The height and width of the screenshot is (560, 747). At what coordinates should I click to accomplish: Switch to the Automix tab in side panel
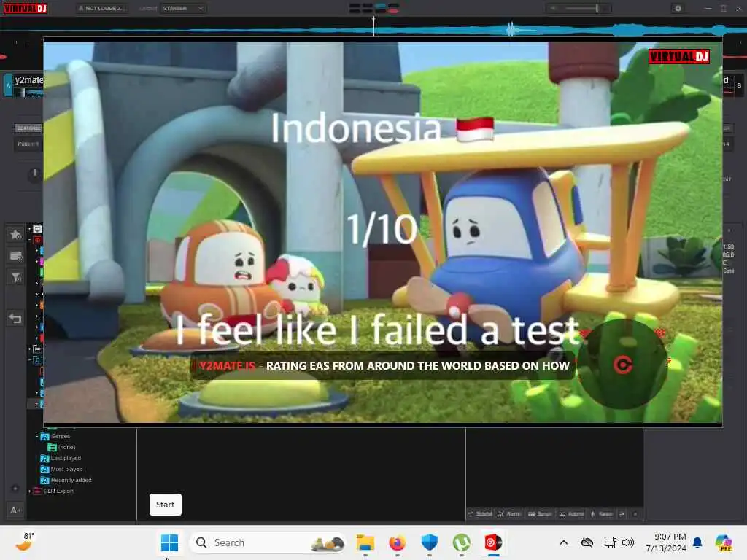[x=572, y=514]
